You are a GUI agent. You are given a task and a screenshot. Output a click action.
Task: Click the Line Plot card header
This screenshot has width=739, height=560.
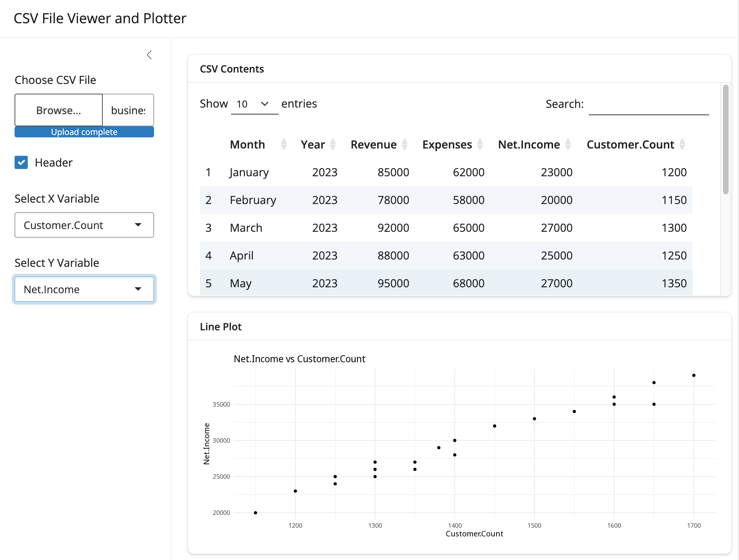tap(459, 327)
